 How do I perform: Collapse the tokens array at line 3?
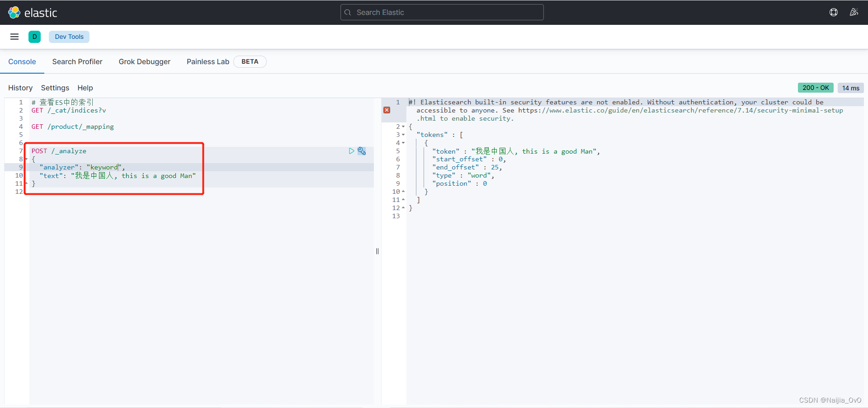click(x=403, y=135)
